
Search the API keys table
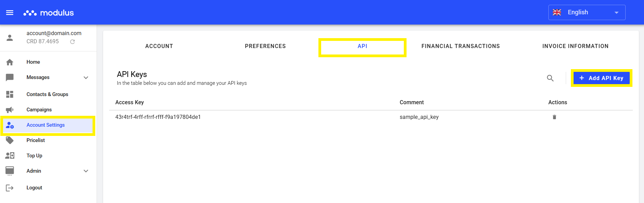(550, 78)
